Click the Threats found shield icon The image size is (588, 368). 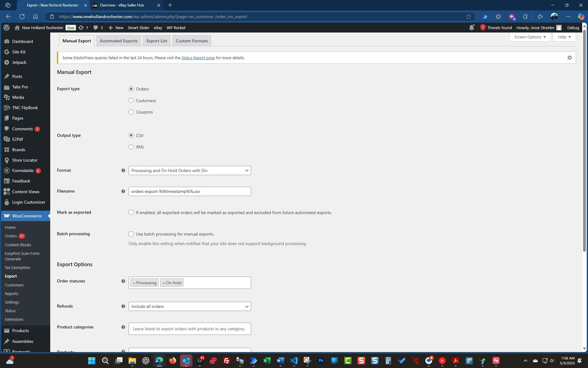pos(483,28)
